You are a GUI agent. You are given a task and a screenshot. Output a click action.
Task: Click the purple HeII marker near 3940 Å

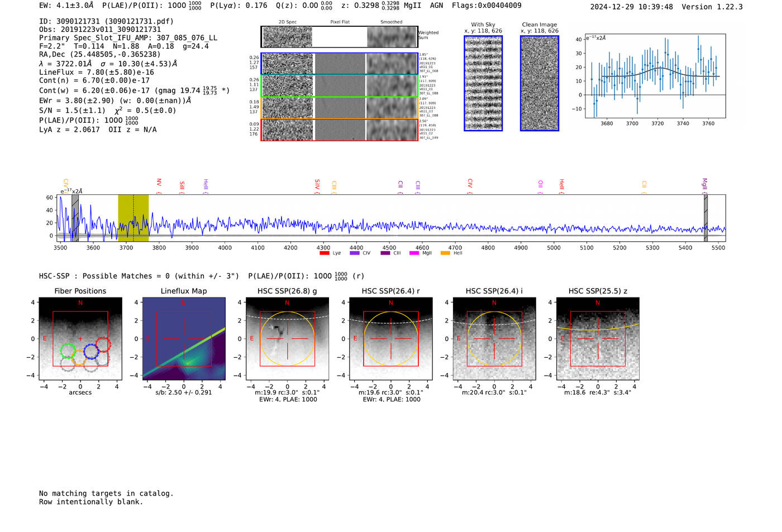pos(206,186)
